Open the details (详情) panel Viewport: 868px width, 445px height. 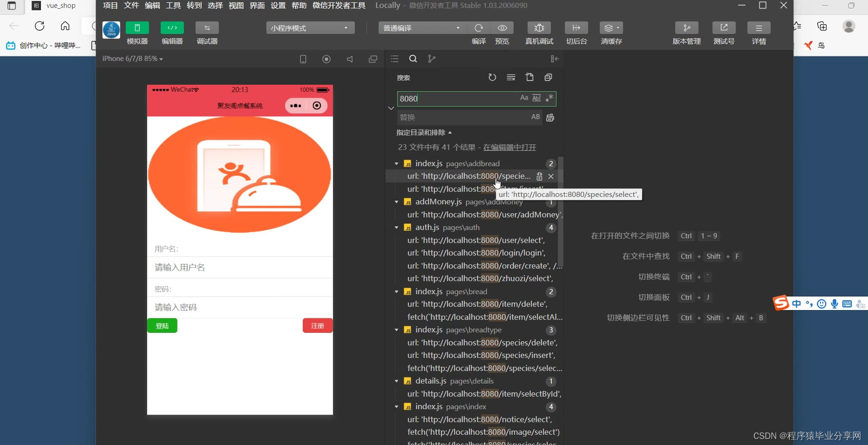(x=759, y=28)
